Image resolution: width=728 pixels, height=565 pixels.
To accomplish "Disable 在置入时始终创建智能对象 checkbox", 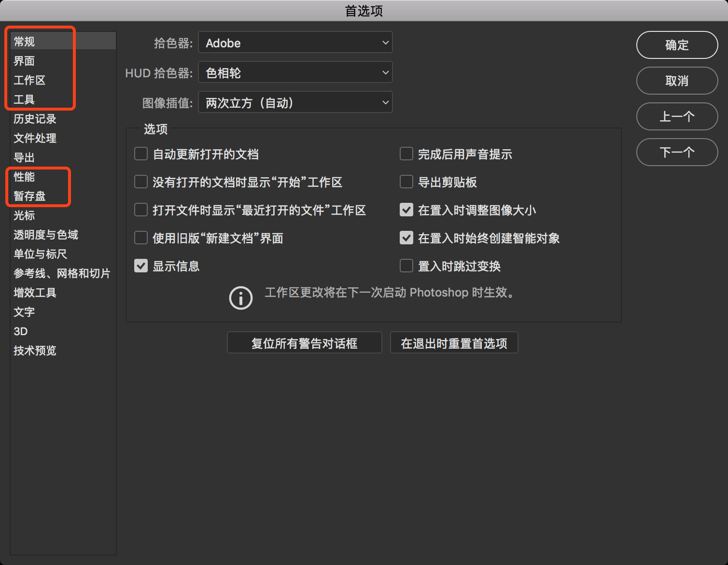I will point(406,238).
